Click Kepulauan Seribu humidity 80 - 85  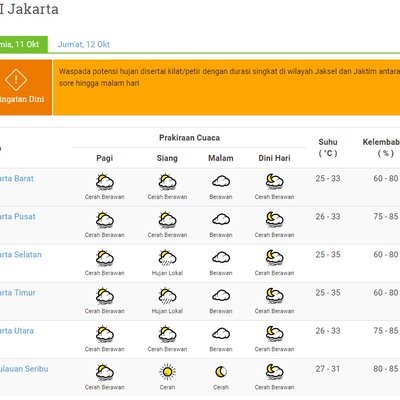coord(386,369)
